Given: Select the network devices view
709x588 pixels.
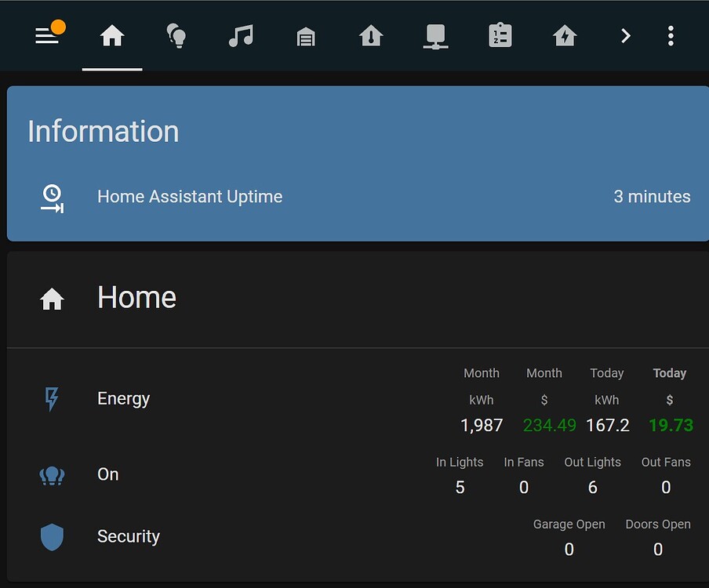Looking at the screenshot, I should [x=435, y=35].
